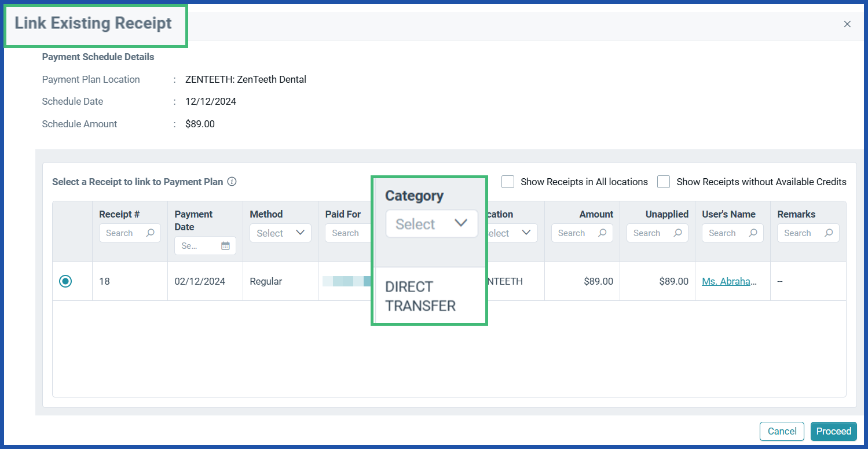
Task: Open the Ms. Abraha user profile link
Action: (730, 281)
